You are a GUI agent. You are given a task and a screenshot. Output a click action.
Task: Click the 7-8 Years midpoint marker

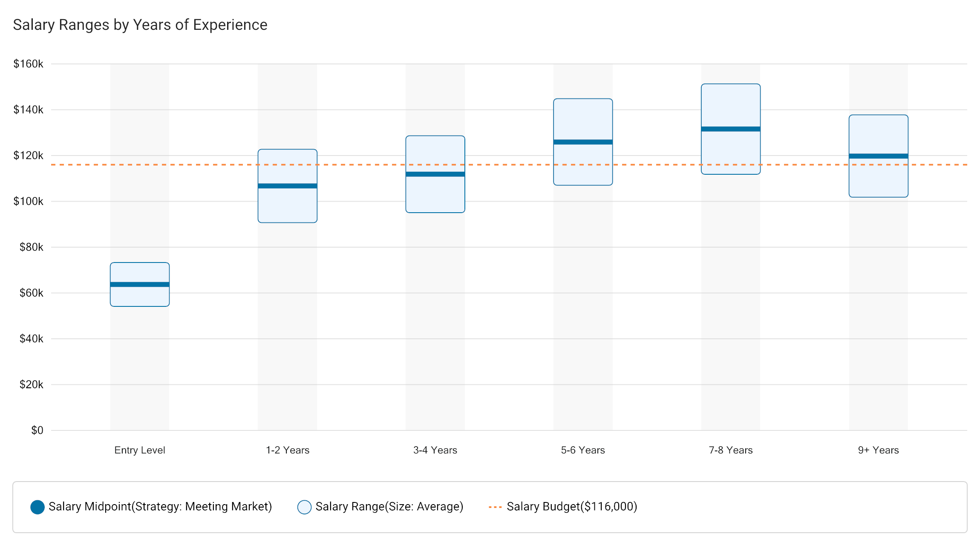coord(730,128)
